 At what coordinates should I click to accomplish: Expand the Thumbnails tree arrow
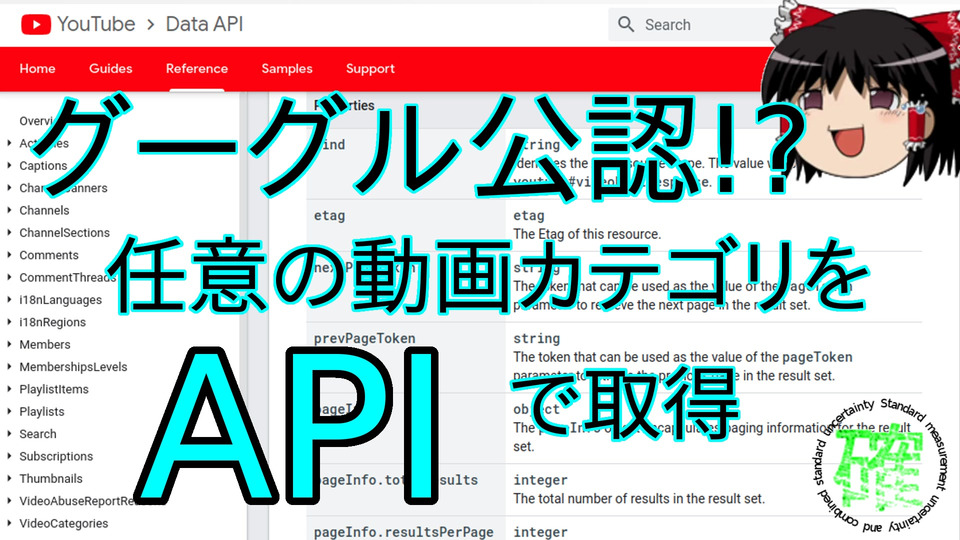(9, 478)
